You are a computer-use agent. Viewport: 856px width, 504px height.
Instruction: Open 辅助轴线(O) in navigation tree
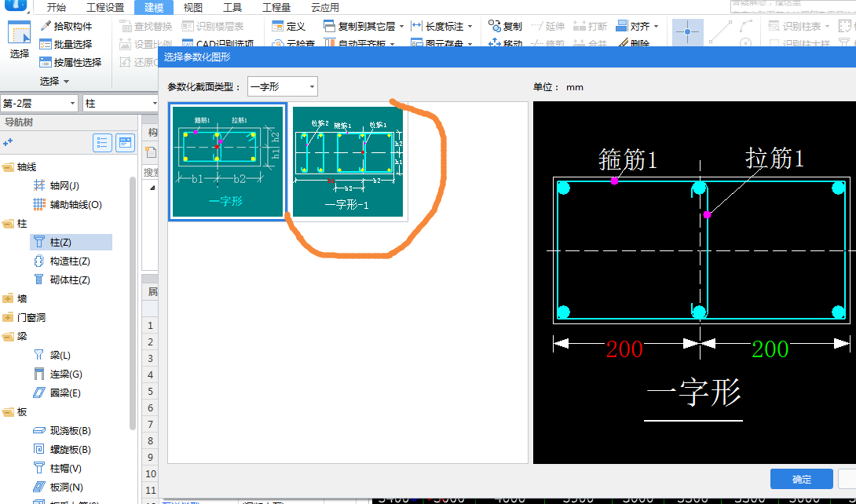68,205
